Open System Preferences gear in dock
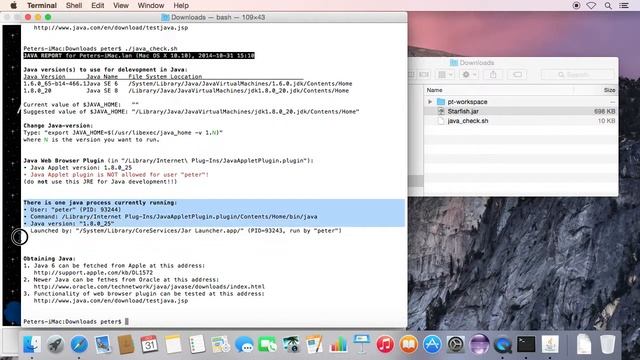 (456, 344)
